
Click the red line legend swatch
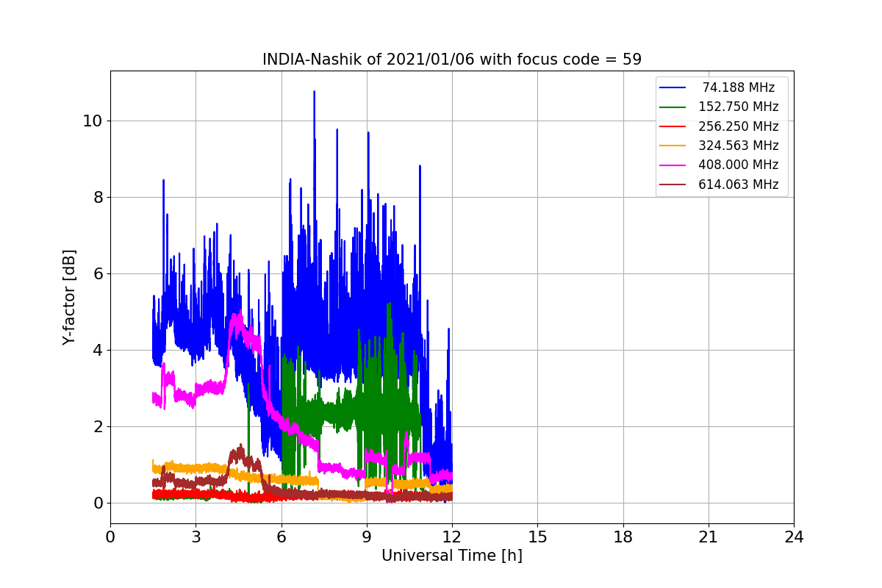coord(673,126)
